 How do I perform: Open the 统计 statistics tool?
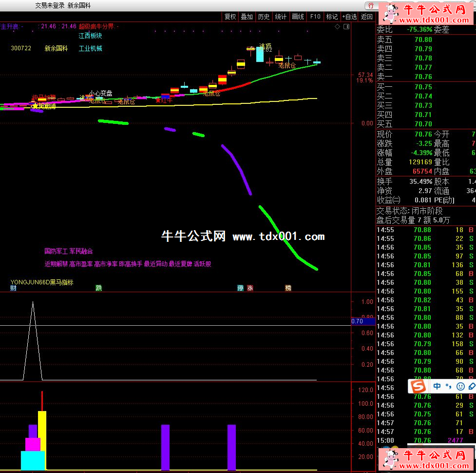coord(281,17)
